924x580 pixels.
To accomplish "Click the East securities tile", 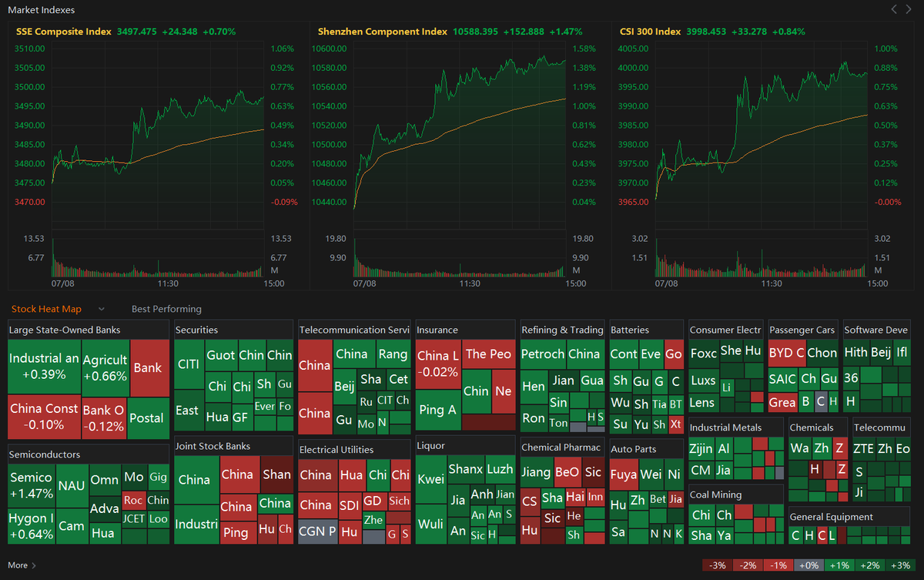I will (x=189, y=411).
